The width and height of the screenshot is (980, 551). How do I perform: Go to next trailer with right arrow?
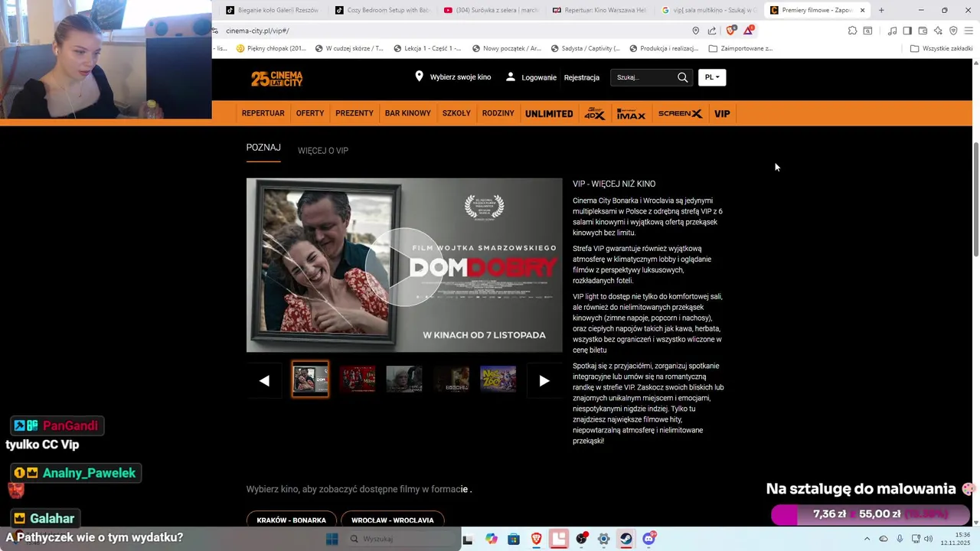pyautogui.click(x=544, y=380)
